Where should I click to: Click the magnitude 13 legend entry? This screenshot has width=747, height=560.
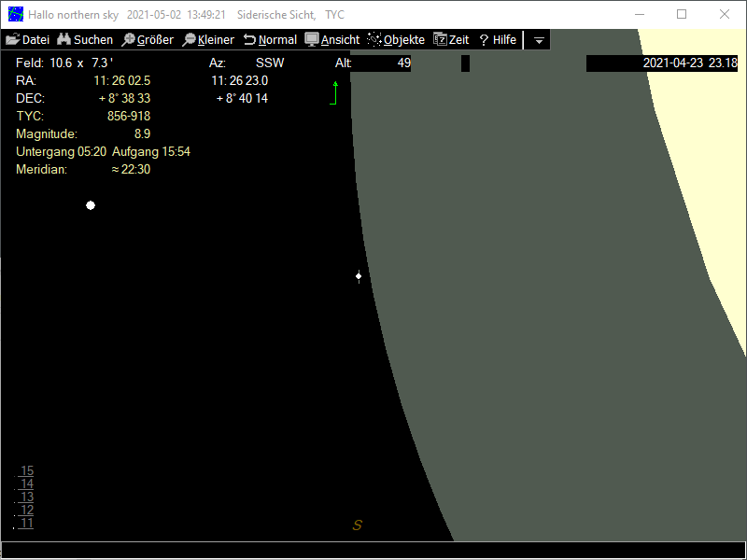[x=27, y=497]
